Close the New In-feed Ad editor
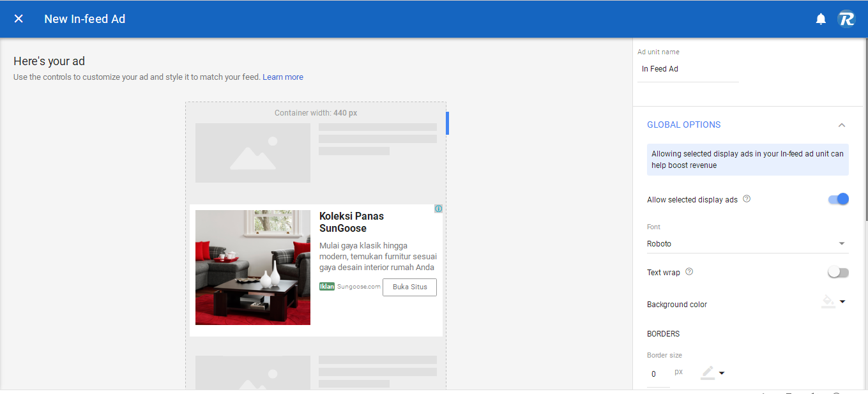 coord(18,19)
